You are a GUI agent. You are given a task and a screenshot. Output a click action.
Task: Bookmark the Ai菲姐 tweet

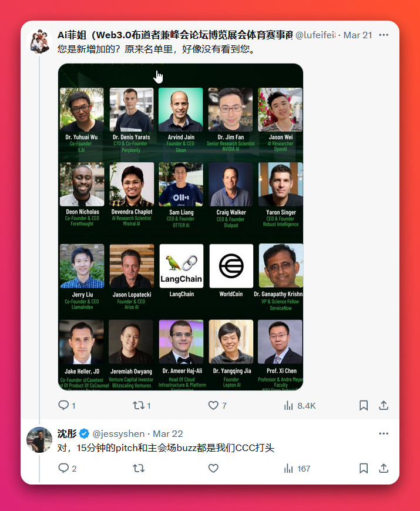(x=364, y=405)
